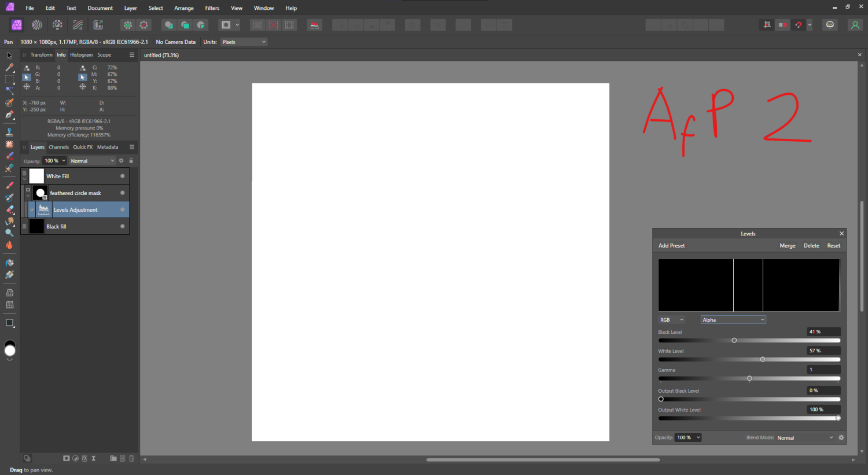This screenshot has width=868, height=475.
Task: Click Reset in the Levels dialog
Action: pyautogui.click(x=833, y=245)
